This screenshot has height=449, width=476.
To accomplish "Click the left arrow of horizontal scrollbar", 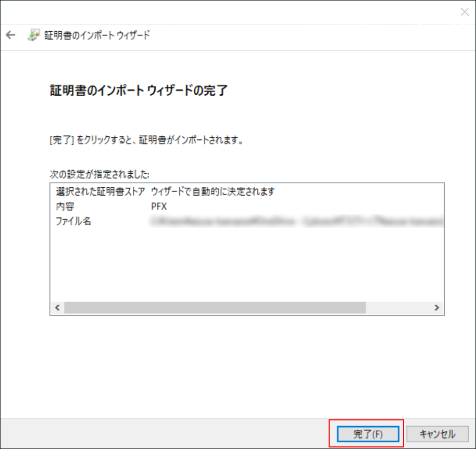I will point(57,307).
